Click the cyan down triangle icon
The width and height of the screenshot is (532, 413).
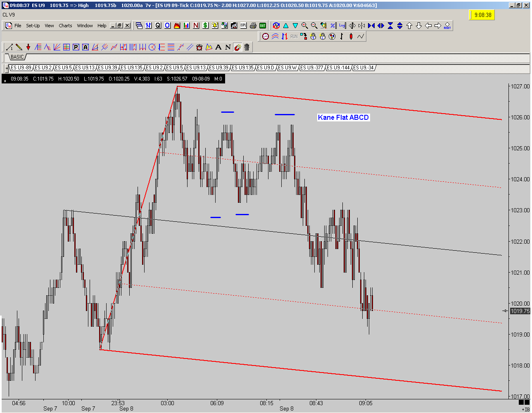coord(295,26)
